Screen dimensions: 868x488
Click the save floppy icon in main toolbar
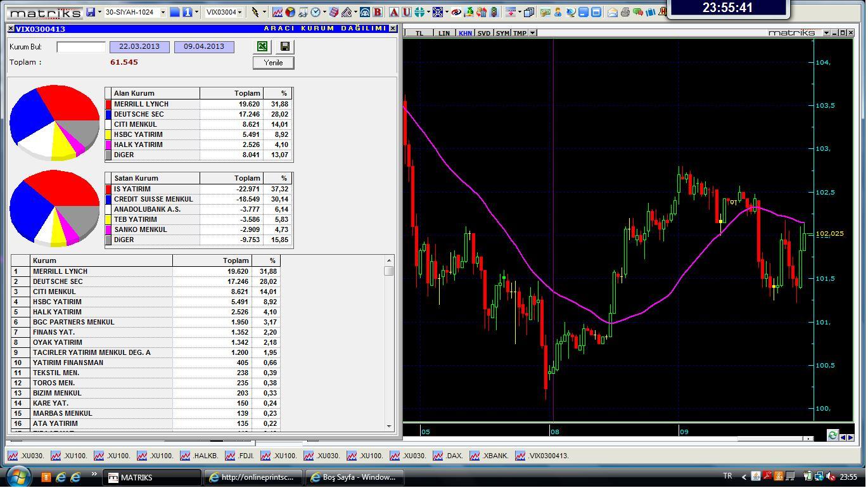coord(91,12)
